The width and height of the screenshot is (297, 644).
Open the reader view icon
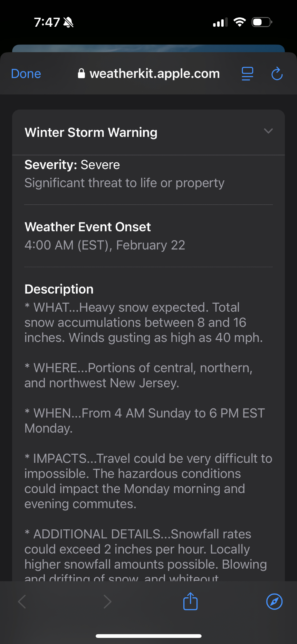247,74
